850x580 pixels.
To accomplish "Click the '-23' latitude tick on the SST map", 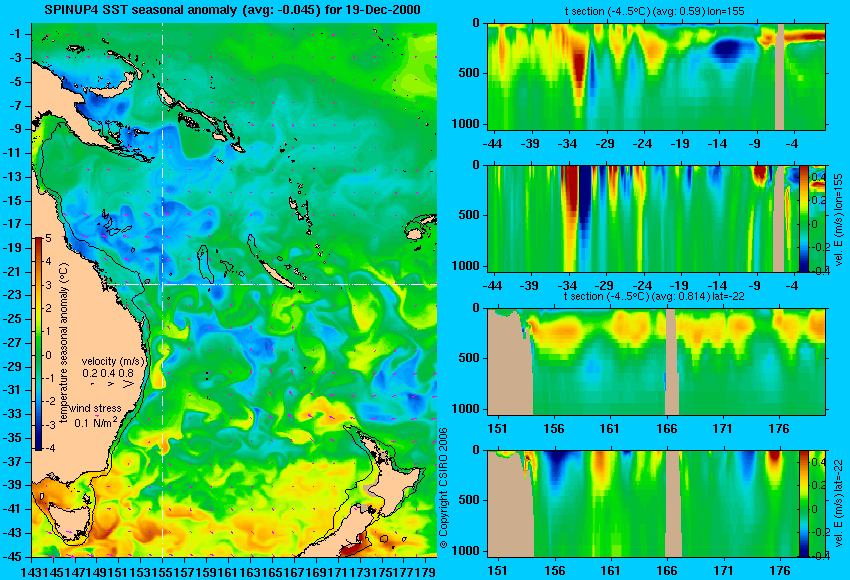I will (x=13, y=295).
